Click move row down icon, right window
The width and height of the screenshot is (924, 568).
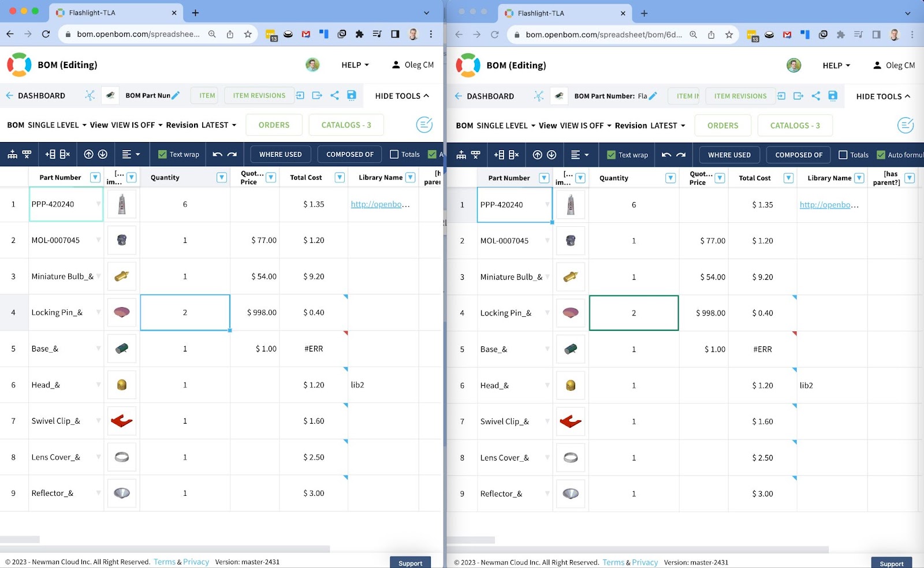[552, 155]
